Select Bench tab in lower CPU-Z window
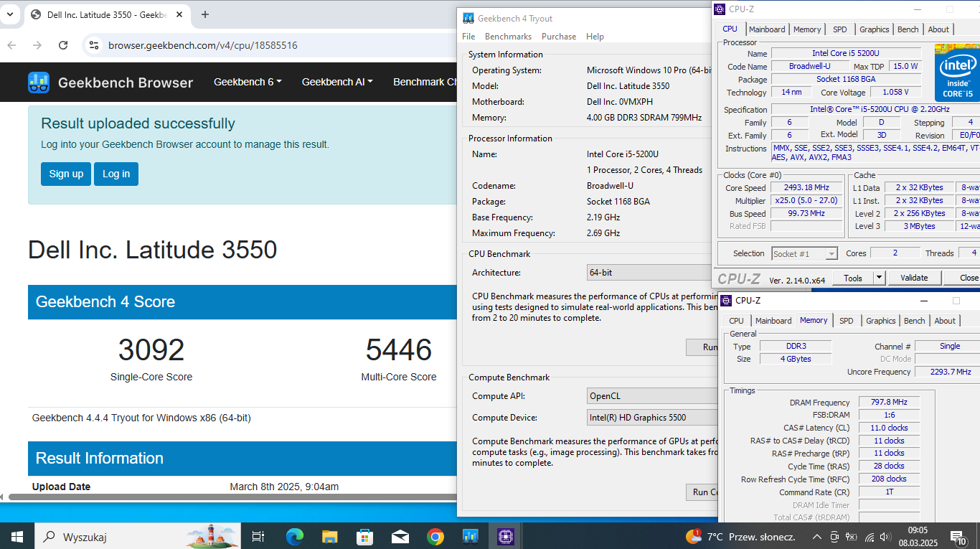This screenshot has height=549, width=980. (x=914, y=321)
